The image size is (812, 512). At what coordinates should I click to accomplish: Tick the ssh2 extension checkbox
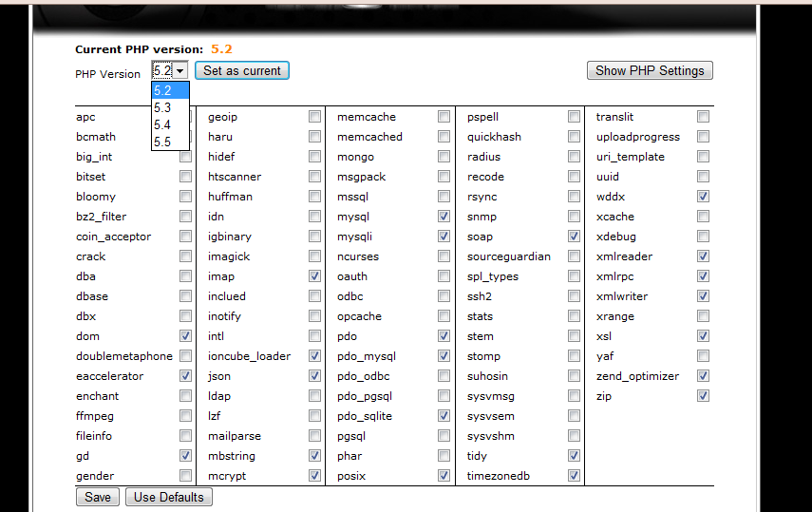click(x=574, y=296)
